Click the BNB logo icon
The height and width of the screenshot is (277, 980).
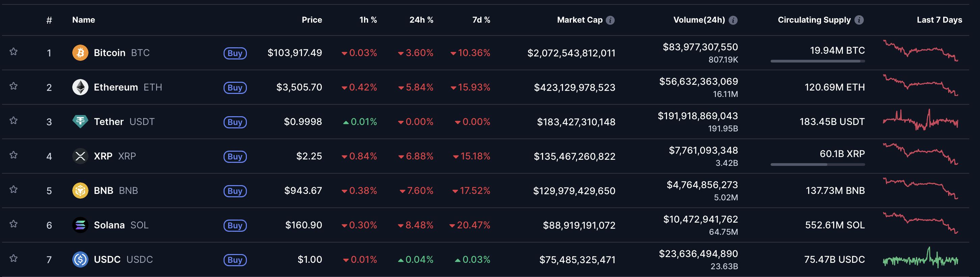coord(80,190)
